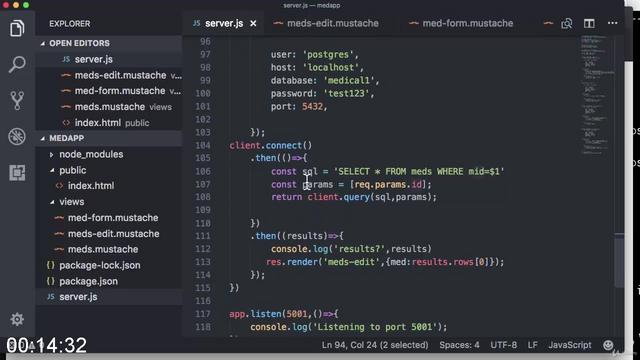Click the Ln 94, Col 24 status entry

pyautogui.click(x=375, y=345)
